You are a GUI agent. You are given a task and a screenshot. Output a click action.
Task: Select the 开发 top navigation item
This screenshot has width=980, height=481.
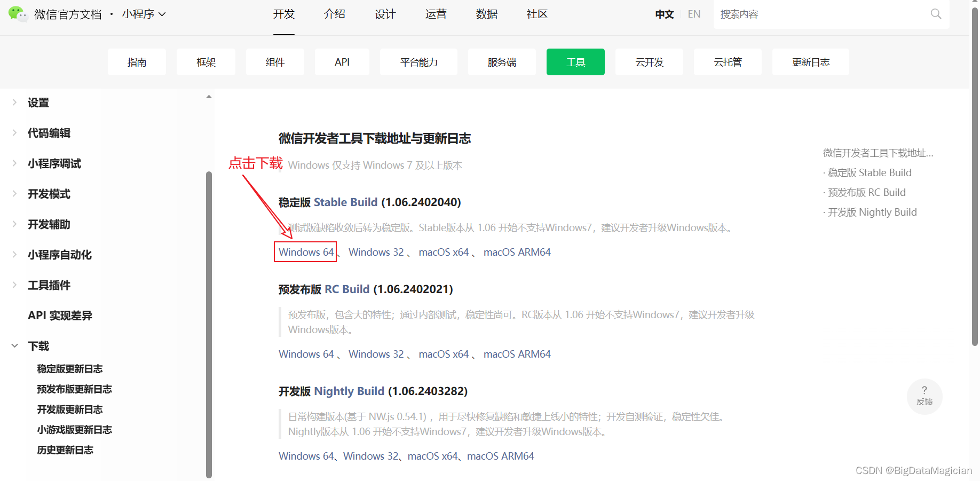click(x=284, y=14)
